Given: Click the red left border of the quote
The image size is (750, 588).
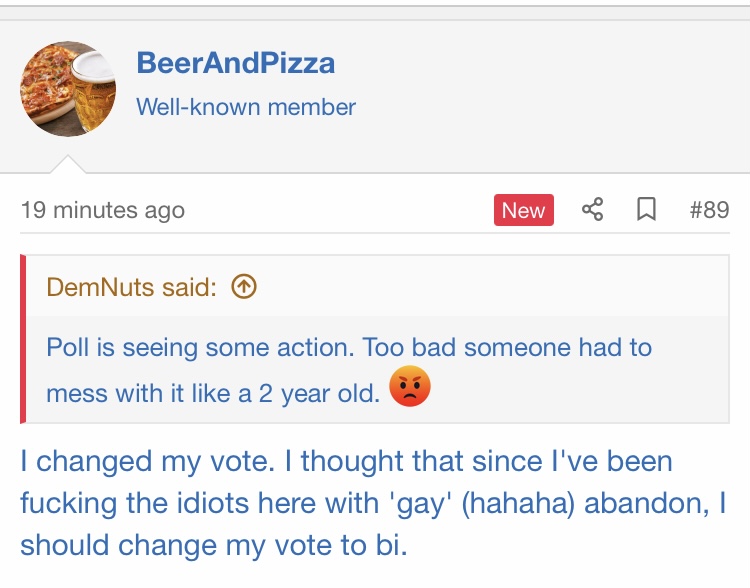Looking at the screenshot, I should coord(23,339).
